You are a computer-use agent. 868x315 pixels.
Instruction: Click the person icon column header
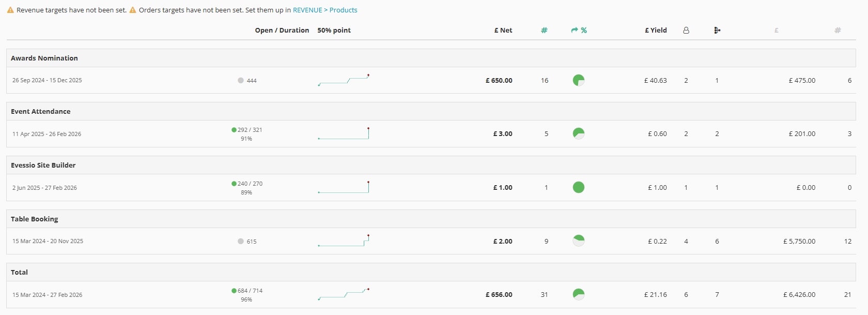(x=686, y=31)
